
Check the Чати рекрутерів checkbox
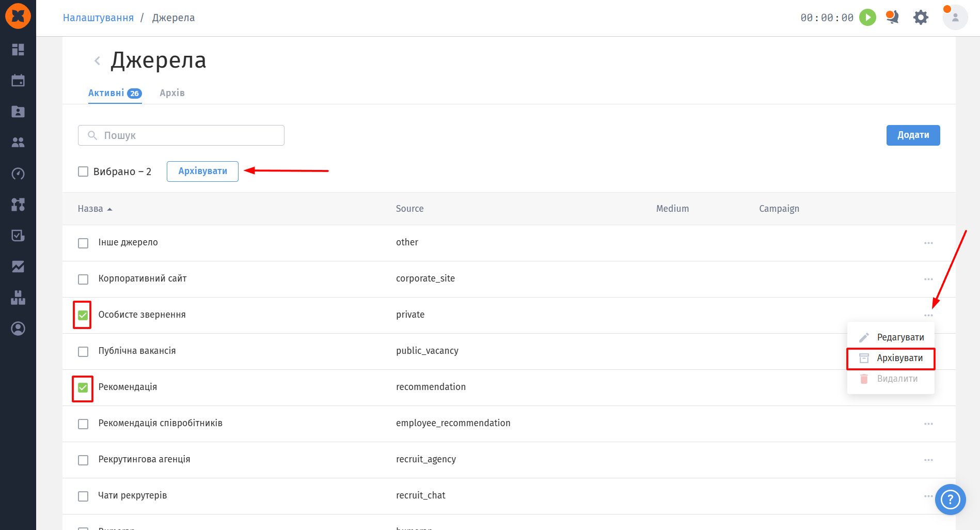pos(83,496)
